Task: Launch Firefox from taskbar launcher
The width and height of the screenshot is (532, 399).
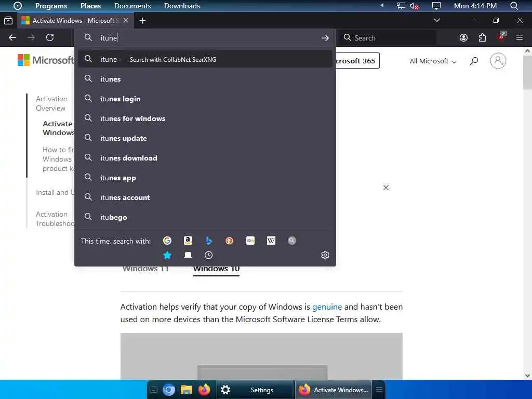Action: [x=204, y=390]
